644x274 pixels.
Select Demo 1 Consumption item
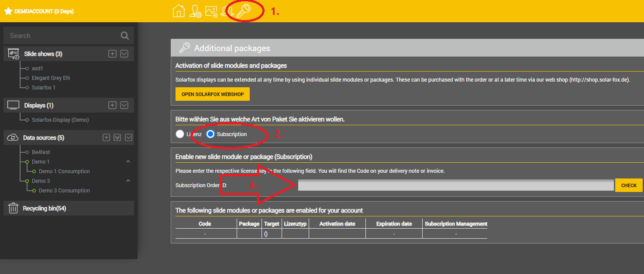[x=64, y=171]
